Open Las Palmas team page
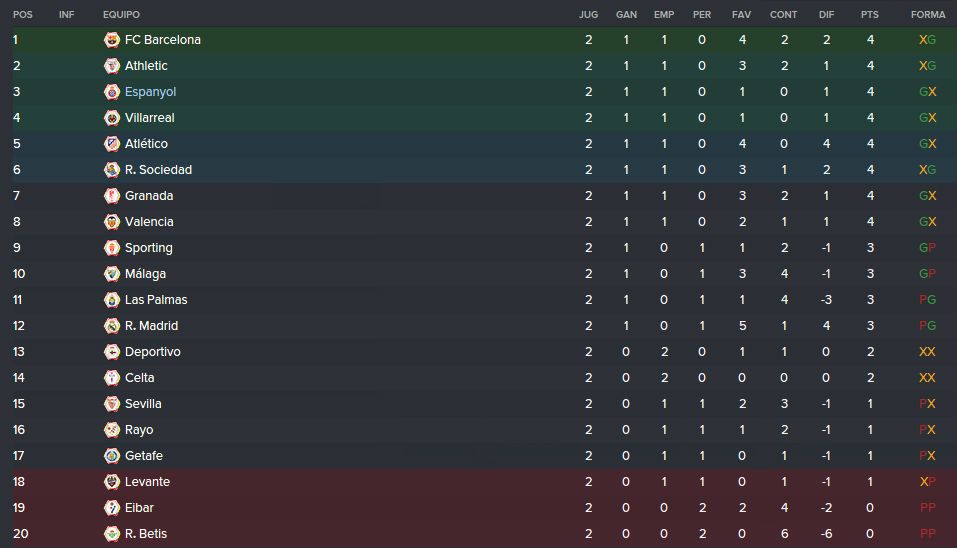Screen dimensions: 957x548 [x=156, y=300]
